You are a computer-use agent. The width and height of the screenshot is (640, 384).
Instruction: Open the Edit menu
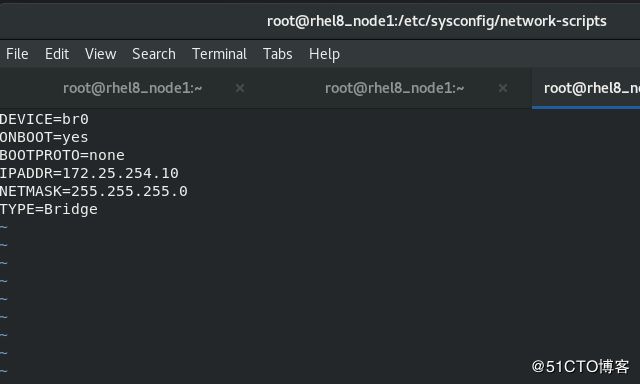coord(57,54)
